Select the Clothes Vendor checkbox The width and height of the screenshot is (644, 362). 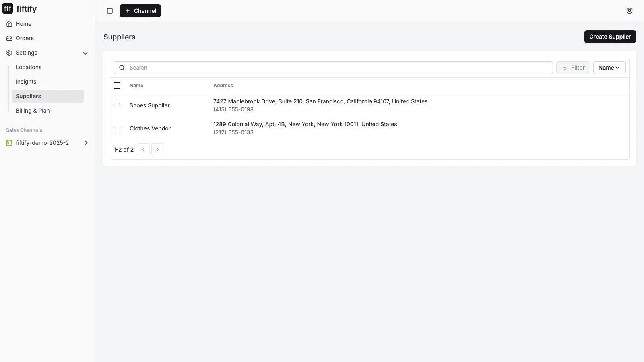(x=117, y=129)
